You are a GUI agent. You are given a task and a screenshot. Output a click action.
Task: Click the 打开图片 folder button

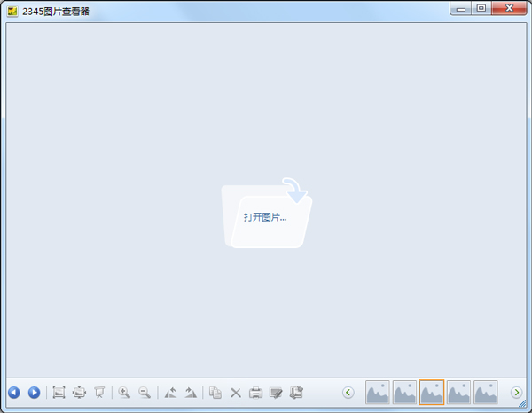pyautogui.click(x=266, y=215)
